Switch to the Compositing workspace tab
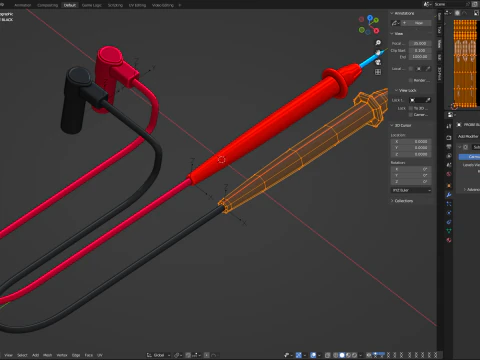The image size is (480, 360). (47, 5)
